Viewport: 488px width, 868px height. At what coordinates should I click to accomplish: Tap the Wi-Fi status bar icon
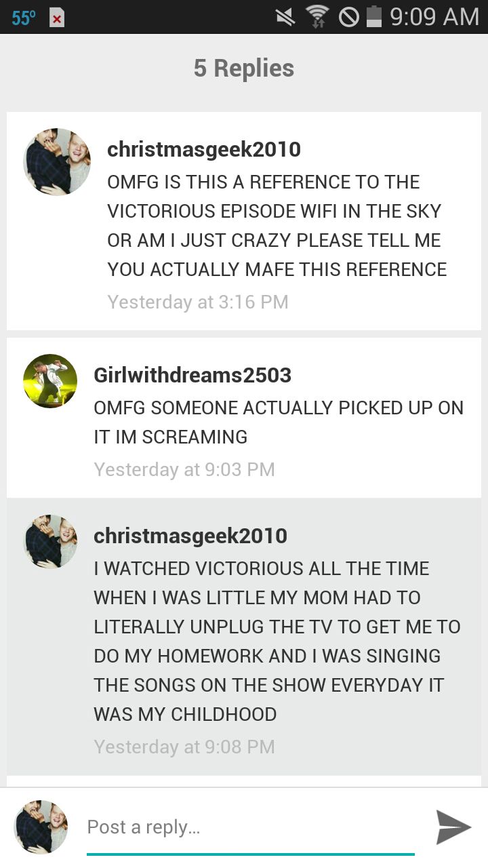pyautogui.click(x=317, y=16)
